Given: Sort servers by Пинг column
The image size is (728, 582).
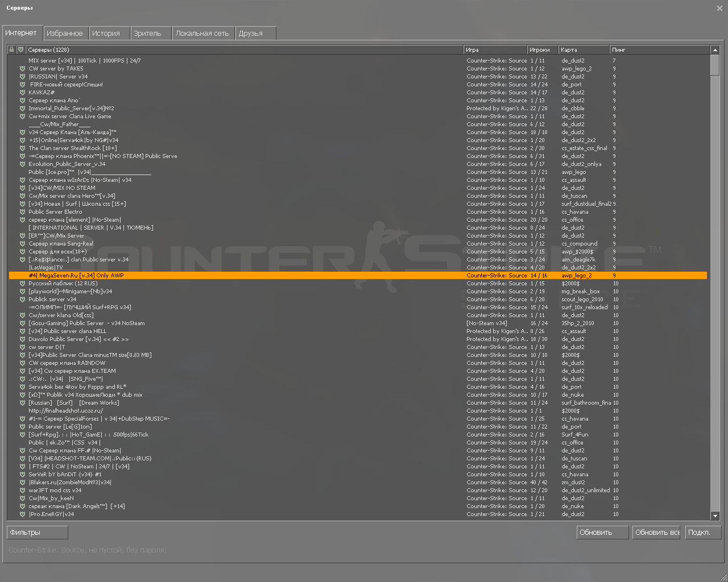Looking at the screenshot, I should (659, 50).
